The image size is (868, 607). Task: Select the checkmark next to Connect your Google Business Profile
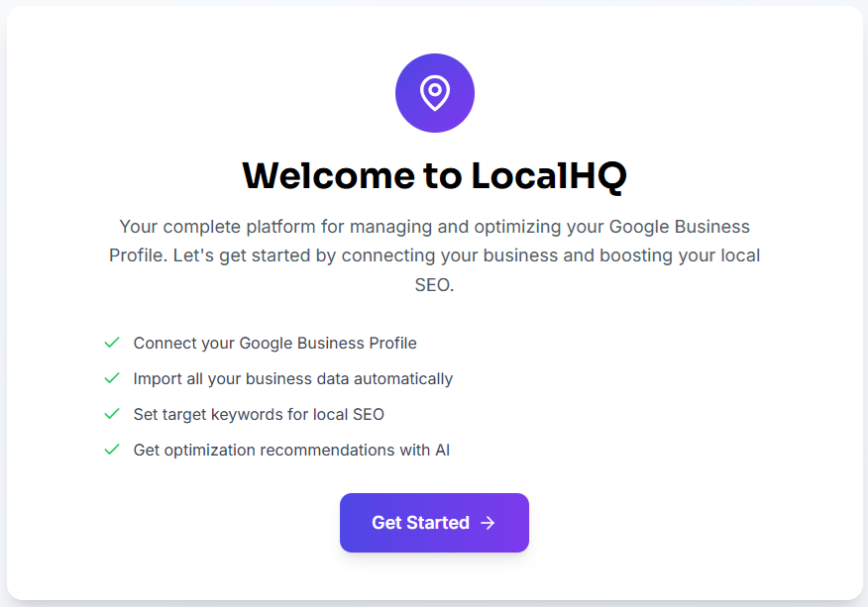112,343
